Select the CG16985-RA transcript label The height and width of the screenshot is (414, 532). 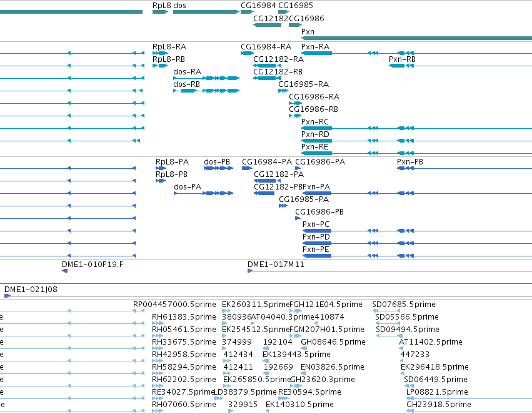304,84
